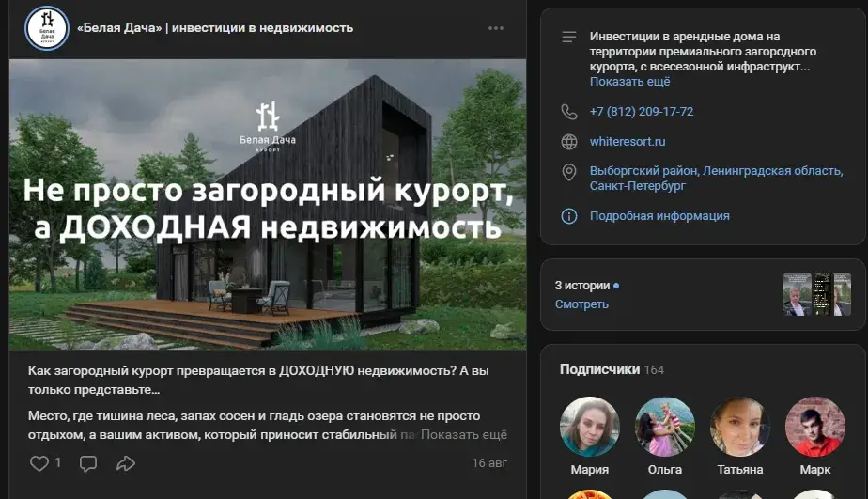Click post text starting Как загородный курорт
Screen dimensions: 868x499
[x=258, y=380]
